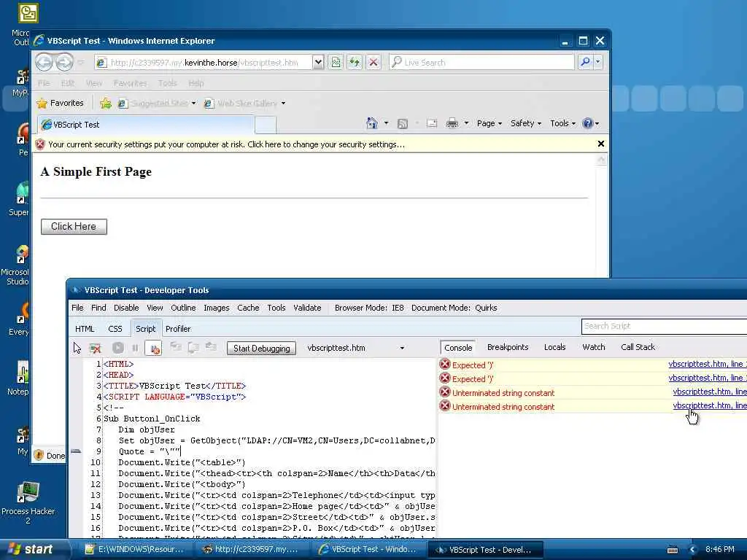Toggle the Break on Error icon
747x560 pixels.
click(153, 348)
